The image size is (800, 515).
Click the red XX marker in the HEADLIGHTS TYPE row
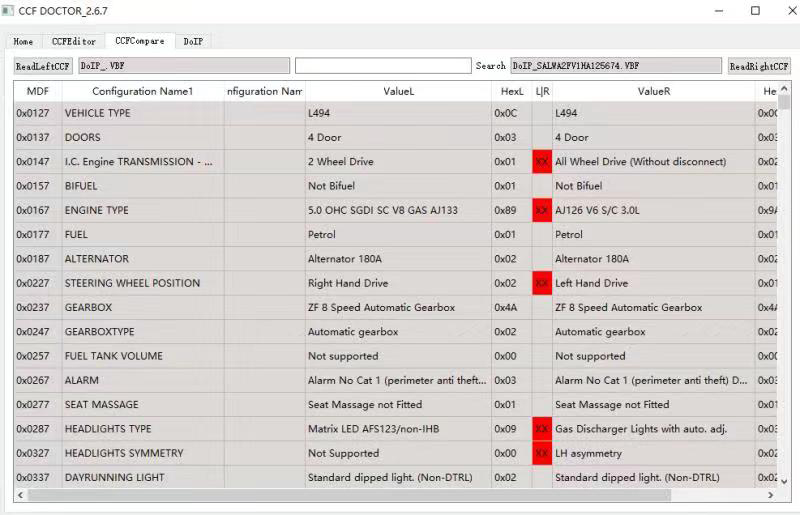pyautogui.click(x=542, y=429)
